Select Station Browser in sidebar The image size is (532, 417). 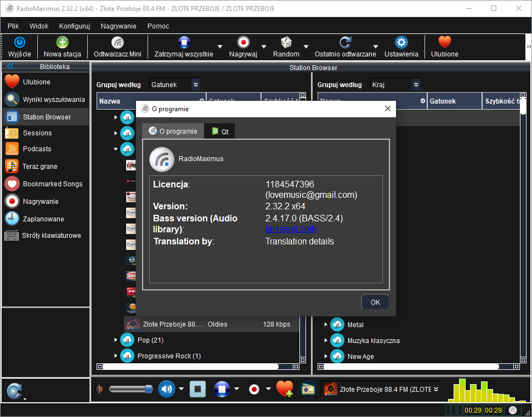coord(46,117)
